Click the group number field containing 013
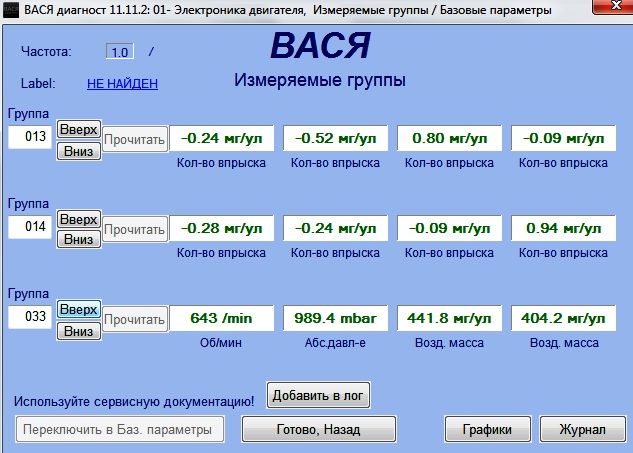 click(29, 138)
